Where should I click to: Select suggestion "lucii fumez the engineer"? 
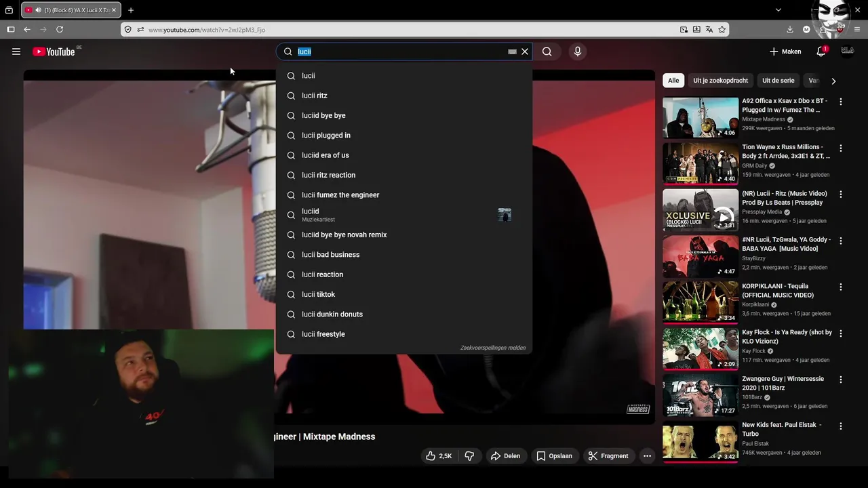[404, 195]
